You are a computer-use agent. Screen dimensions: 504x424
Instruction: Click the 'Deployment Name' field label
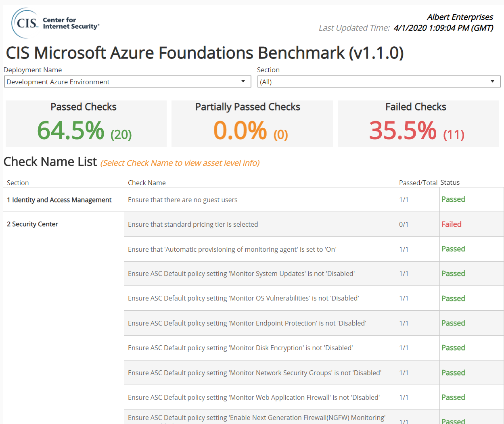click(33, 70)
